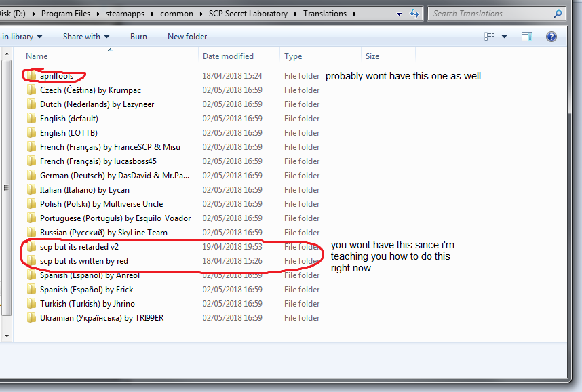The width and height of the screenshot is (582, 392).
Task: Click the Translations breadcrumb segment
Action: coord(325,14)
